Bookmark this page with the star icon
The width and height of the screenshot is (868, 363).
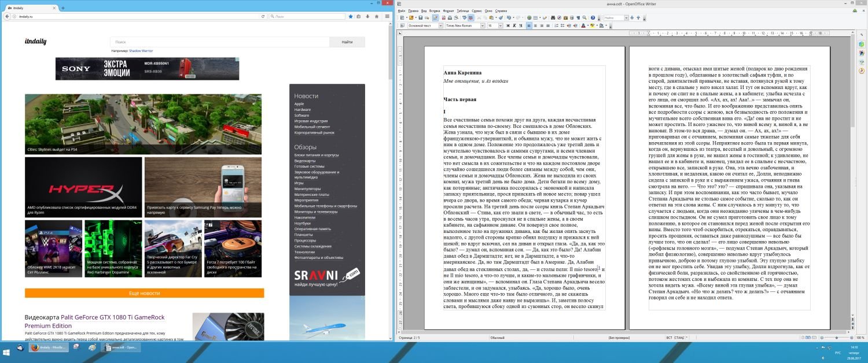tap(351, 16)
